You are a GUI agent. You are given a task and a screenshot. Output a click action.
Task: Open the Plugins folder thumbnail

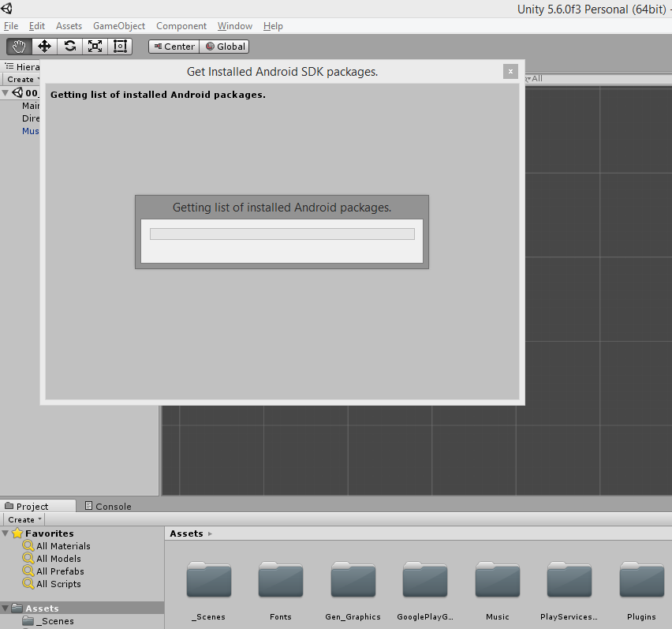click(x=641, y=580)
